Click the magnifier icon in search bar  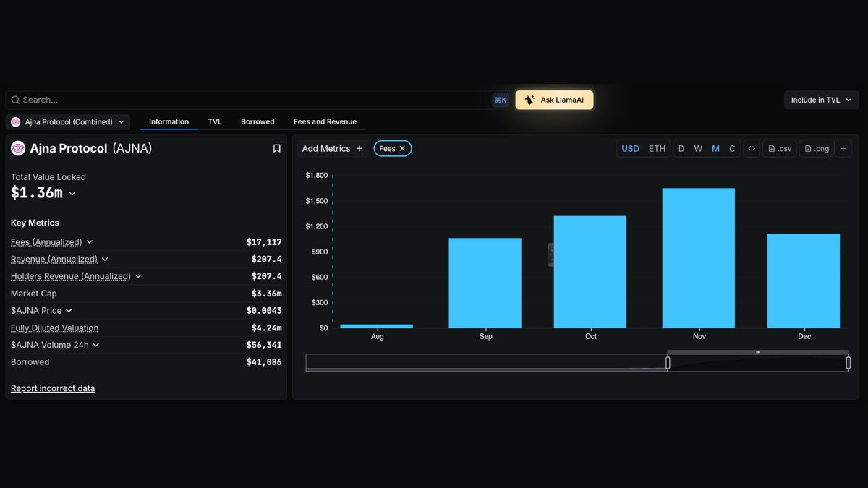[15, 100]
